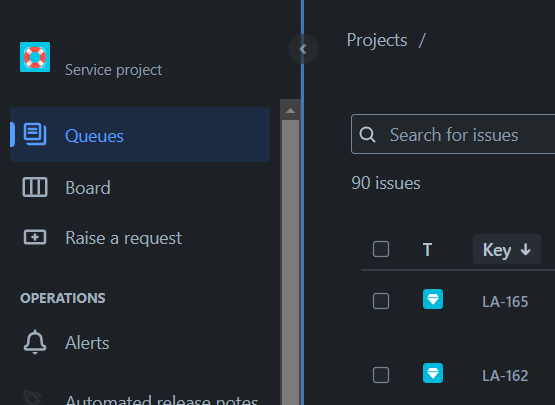Click issue type icon for LA-162
The image size is (555, 405).
coord(433,373)
